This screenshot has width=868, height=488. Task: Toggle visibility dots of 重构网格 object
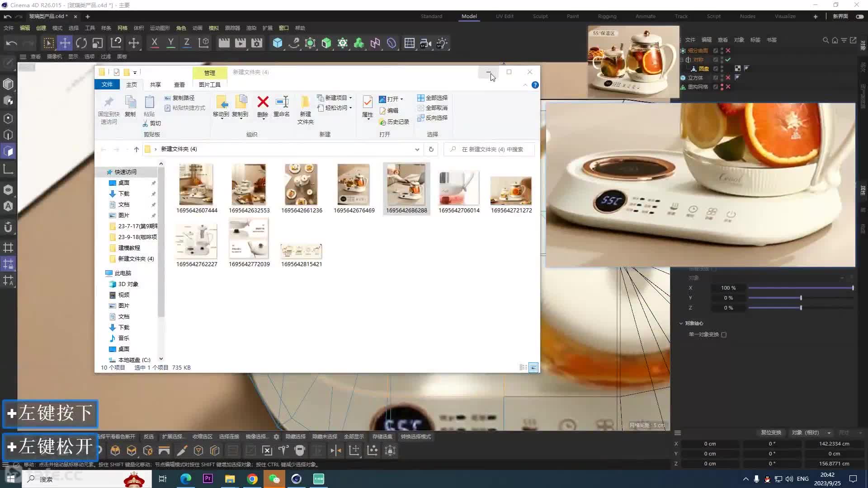(x=722, y=87)
